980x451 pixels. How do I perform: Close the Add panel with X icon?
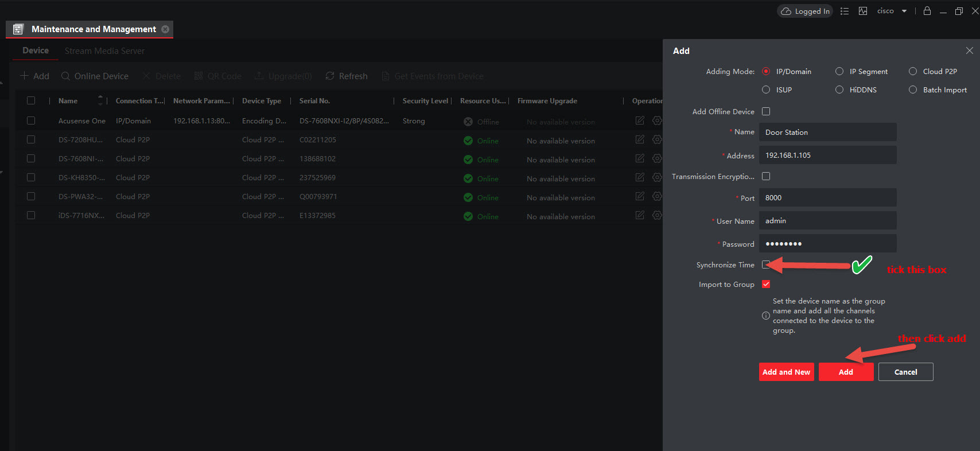(969, 50)
